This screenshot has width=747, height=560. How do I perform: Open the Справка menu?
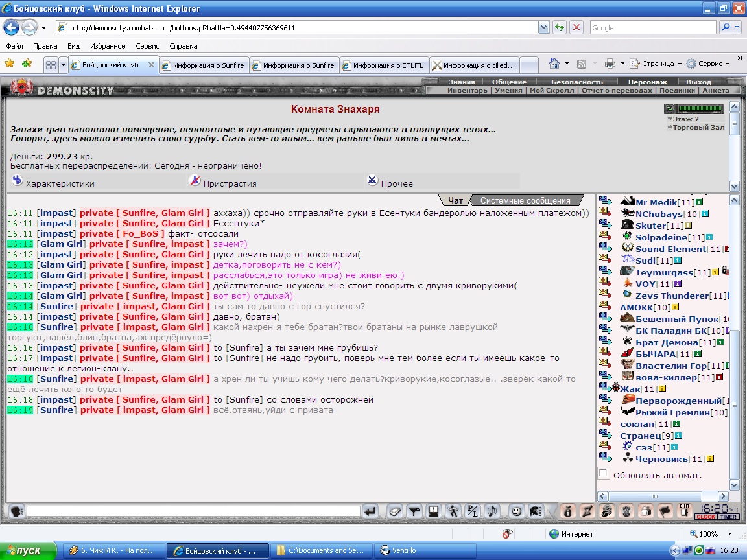click(183, 46)
